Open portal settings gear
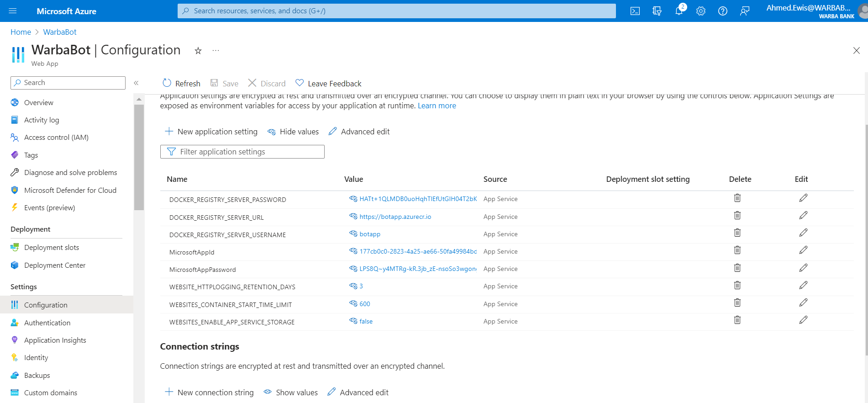Viewport: 868px width, 403px height. click(701, 11)
